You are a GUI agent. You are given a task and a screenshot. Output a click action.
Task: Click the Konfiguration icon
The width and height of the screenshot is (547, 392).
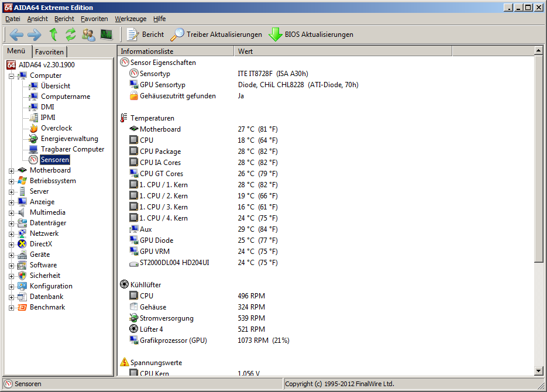(22, 286)
